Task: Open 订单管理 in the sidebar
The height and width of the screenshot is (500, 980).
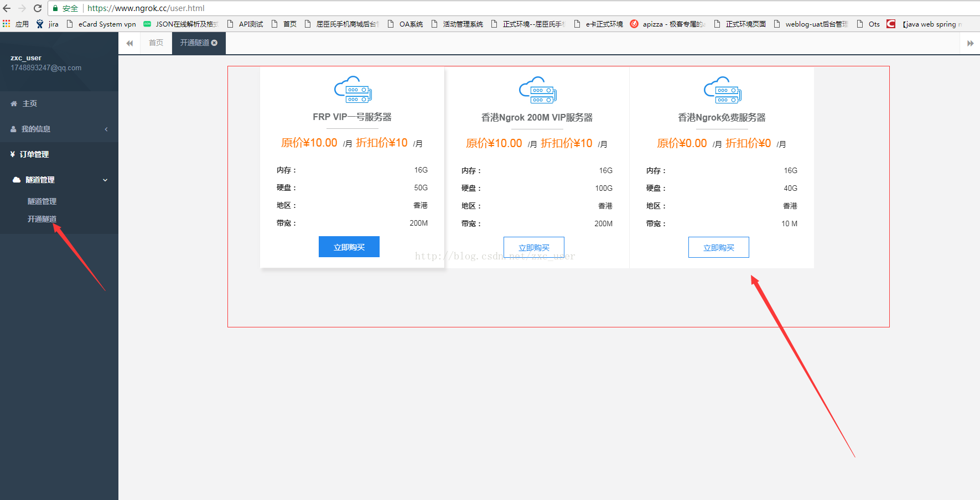Action: click(59, 154)
